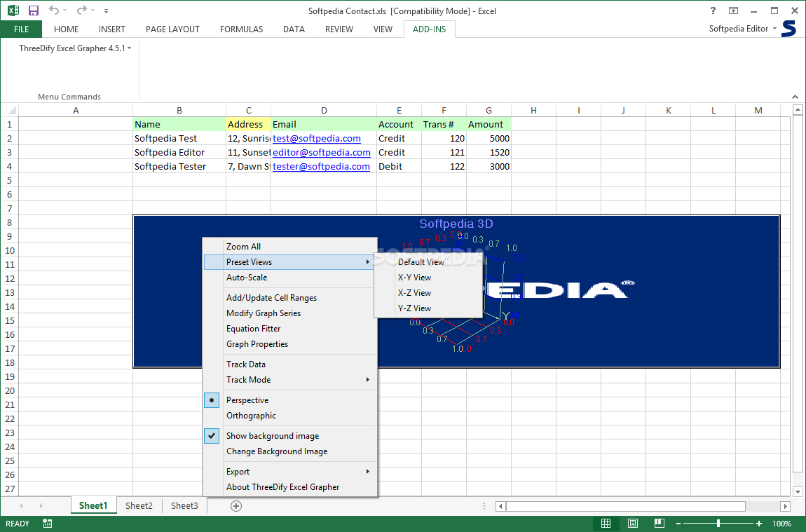Open About ThreeDify Excel Grapher
The height and width of the screenshot is (532, 806).
(290, 487)
